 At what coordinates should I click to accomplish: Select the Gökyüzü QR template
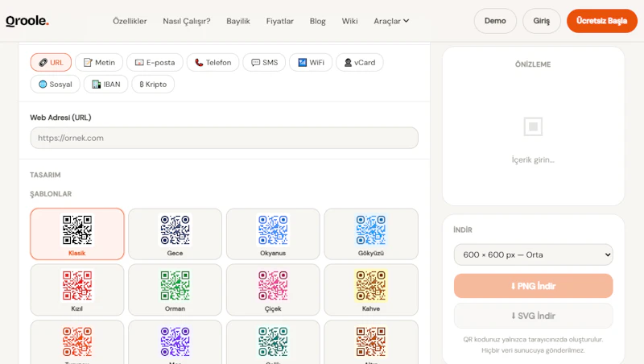[371, 234]
